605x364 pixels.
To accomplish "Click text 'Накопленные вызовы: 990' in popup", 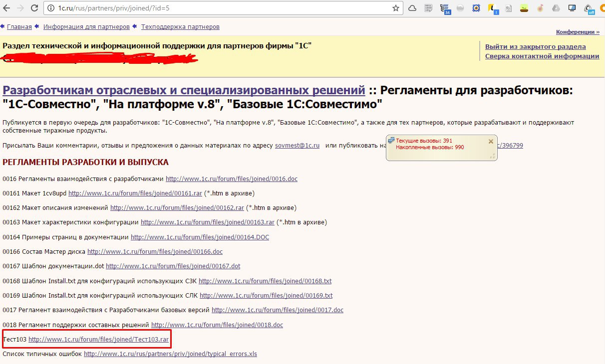I will [x=430, y=148].
